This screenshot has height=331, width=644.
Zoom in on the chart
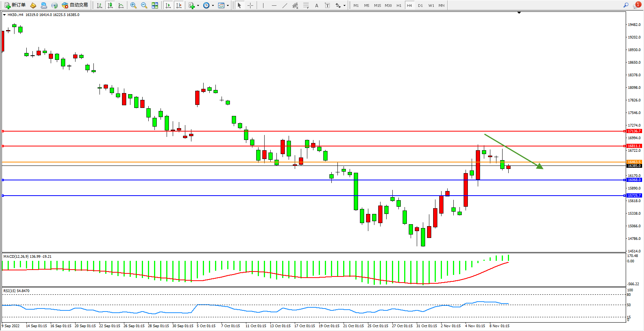point(133,5)
